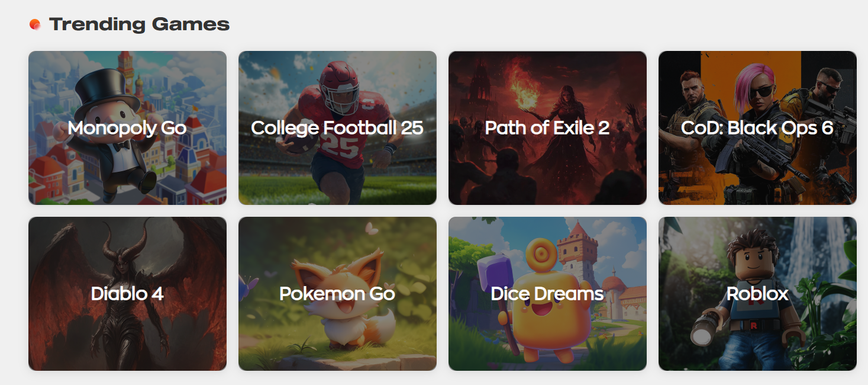Image resolution: width=868 pixels, height=385 pixels.
Task: Choose the Diablo 4 game card
Action: point(127,294)
